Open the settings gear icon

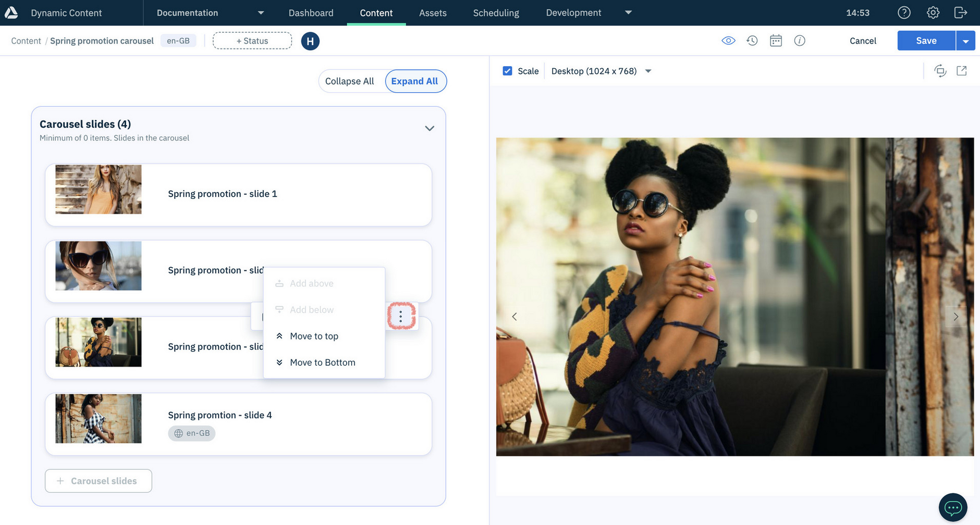933,12
